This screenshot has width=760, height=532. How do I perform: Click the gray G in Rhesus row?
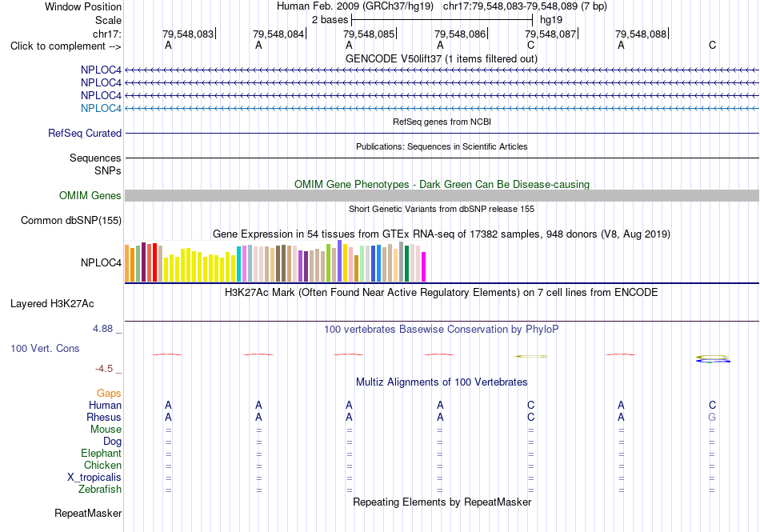712,417
